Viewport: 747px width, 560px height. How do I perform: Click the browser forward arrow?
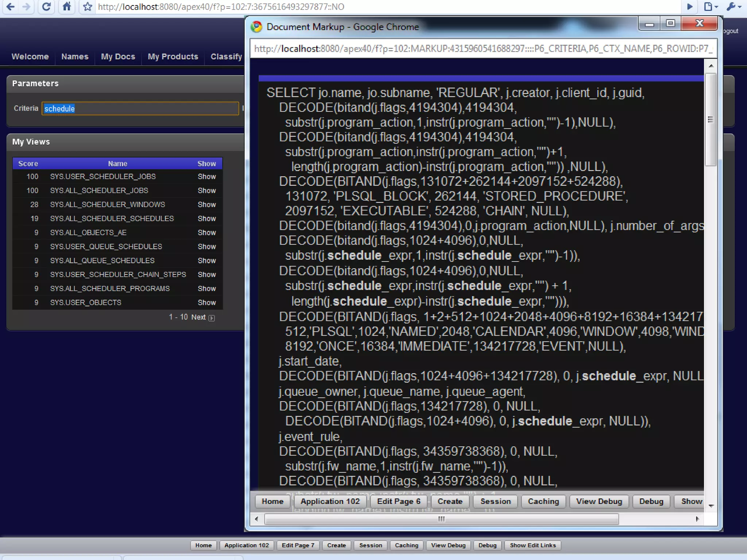pos(27,7)
